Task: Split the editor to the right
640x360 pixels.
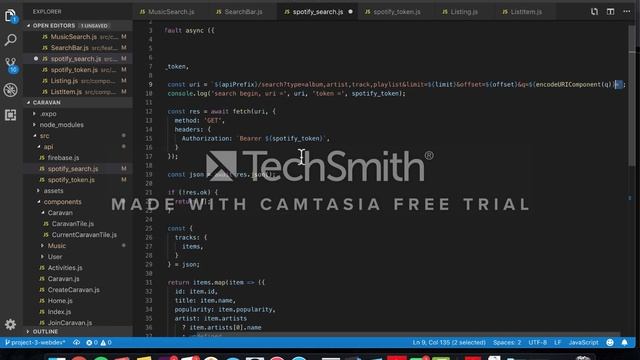Action: click(x=610, y=12)
